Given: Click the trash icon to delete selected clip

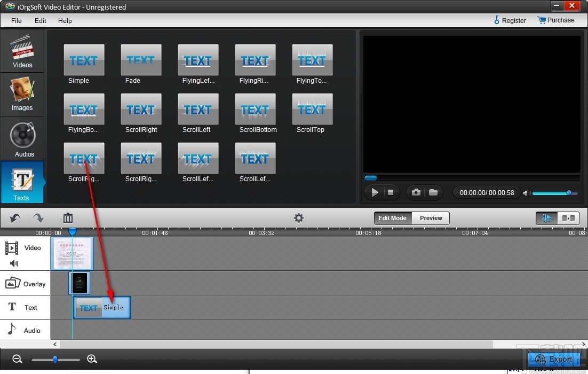Looking at the screenshot, I should [68, 218].
